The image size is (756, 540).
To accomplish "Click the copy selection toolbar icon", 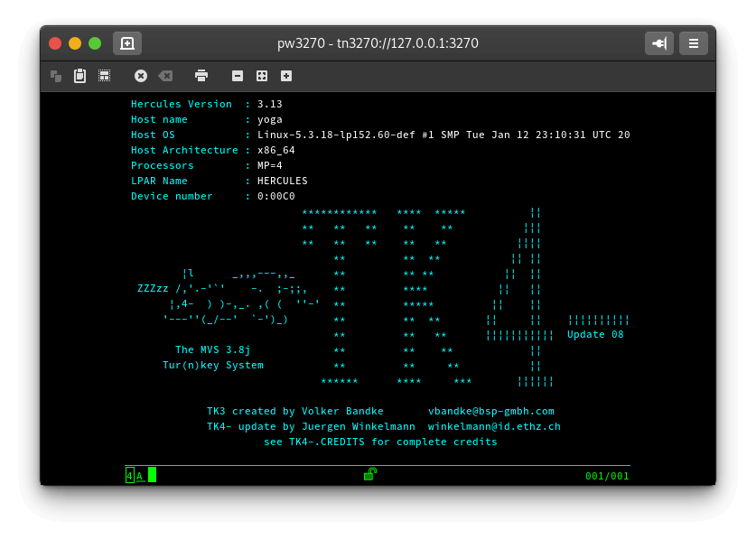I will tap(56, 76).
